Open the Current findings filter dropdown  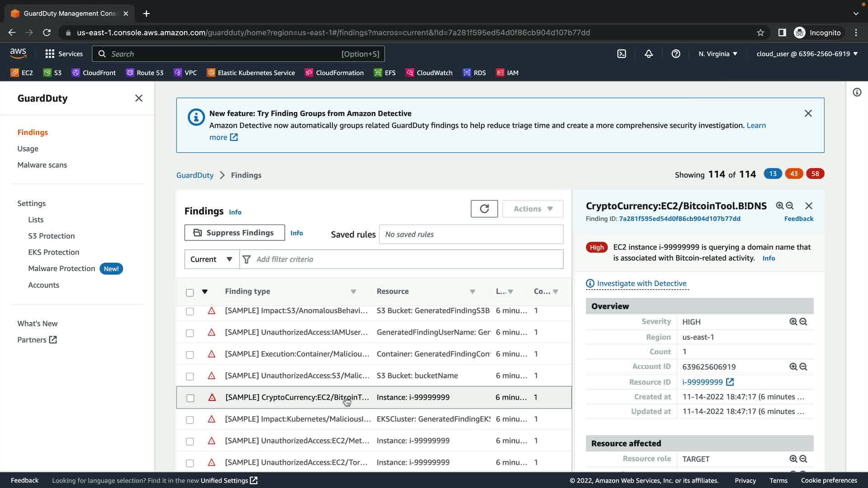click(x=212, y=259)
